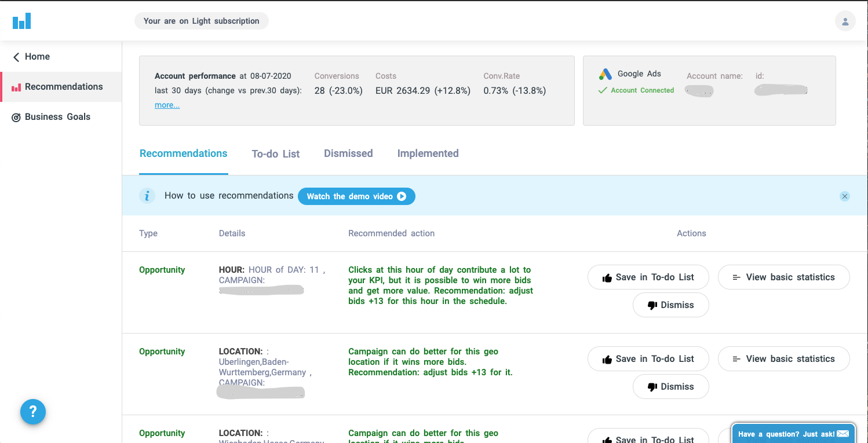Click the Google Ads logo icon
Image resolution: width=868 pixels, height=443 pixels.
[605, 74]
